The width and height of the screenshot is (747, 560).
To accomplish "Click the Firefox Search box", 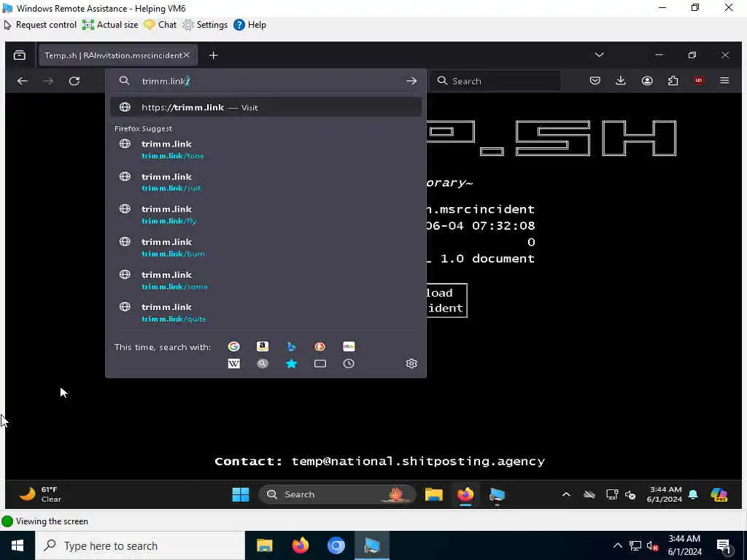I will (x=495, y=81).
